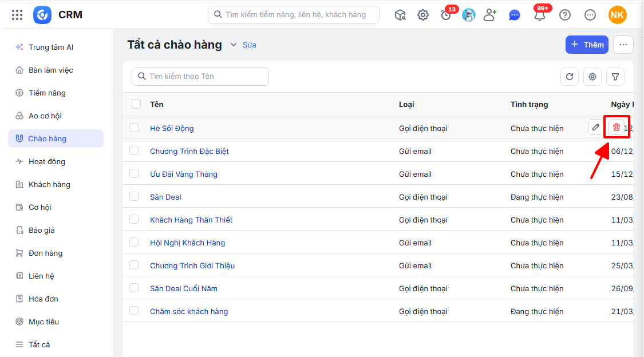644x357 pixels.
Task: Click the Thêm button
Action: pos(587,45)
